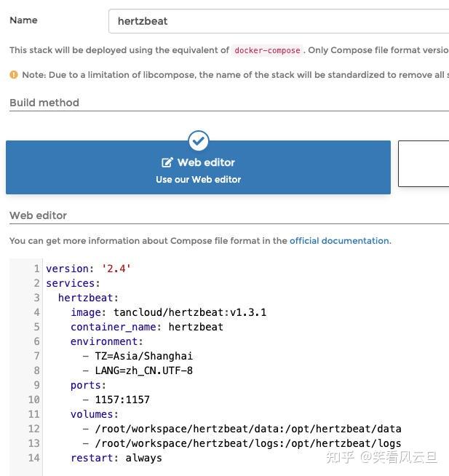Click the Web editor section heading
Image resolution: width=449 pixels, height=476 pixels.
coord(39,215)
